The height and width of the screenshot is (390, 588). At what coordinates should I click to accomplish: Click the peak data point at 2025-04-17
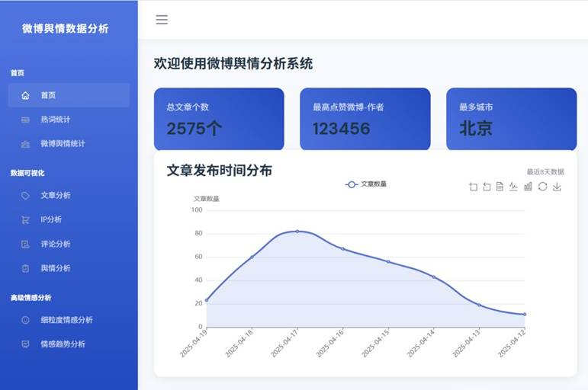(297, 232)
